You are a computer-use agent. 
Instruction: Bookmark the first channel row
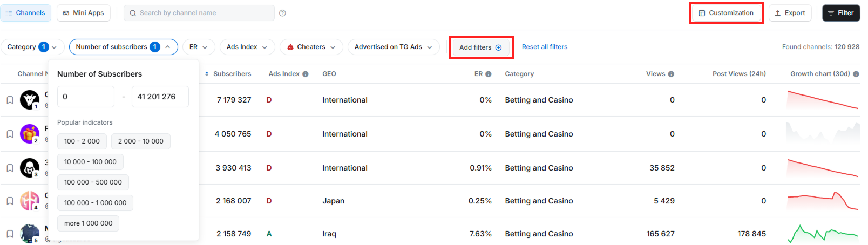[x=10, y=100]
